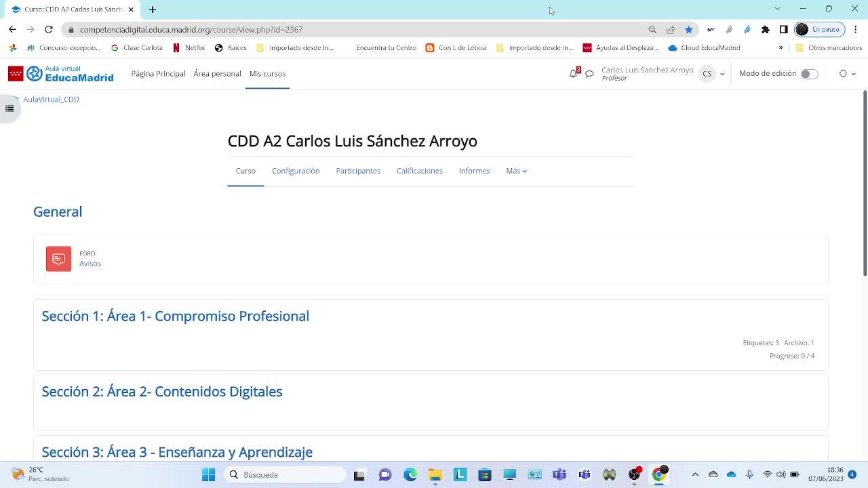Open the Avisos forum link
This screenshot has height=488, width=868.
tap(90, 264)
